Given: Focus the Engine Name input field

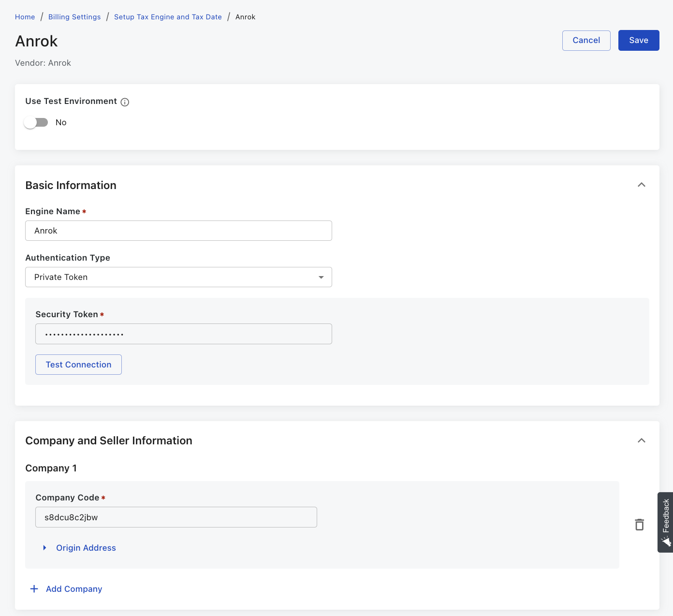Looking at the screenshot, I should [178, 231].
